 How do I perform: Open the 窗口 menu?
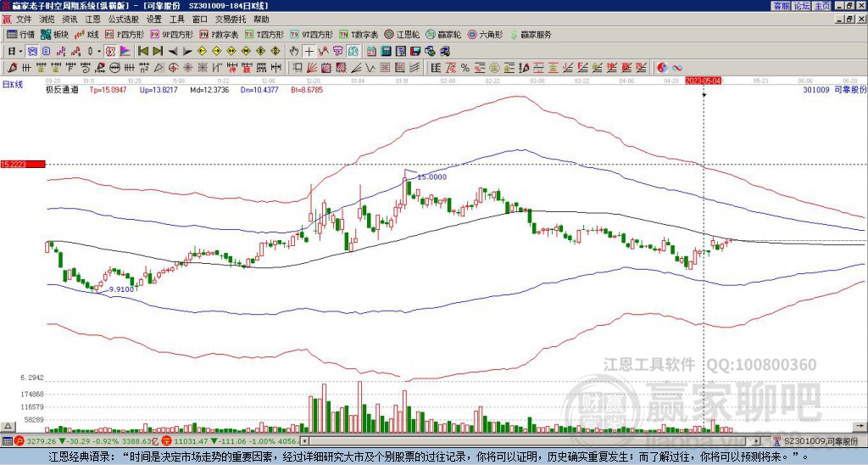tap(200, 20)
